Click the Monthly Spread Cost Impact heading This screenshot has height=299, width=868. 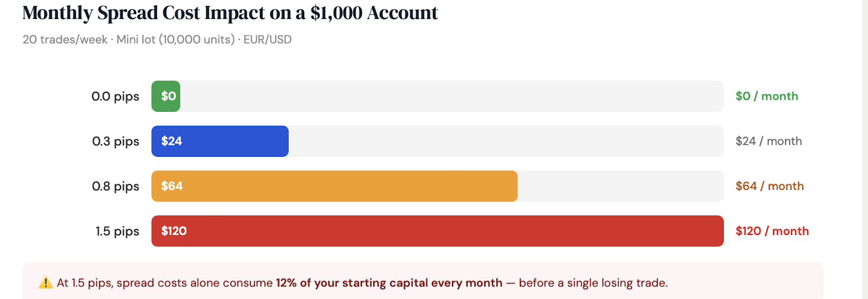[x=230, y=12]
